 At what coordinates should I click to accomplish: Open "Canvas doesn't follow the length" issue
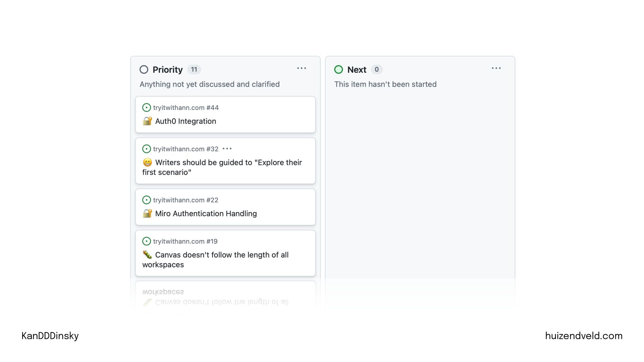tap(221, 255)
